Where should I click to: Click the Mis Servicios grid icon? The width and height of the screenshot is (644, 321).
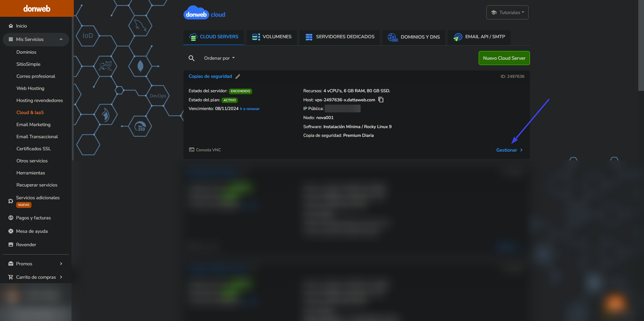pyautogui.click(x=11, y=39)
